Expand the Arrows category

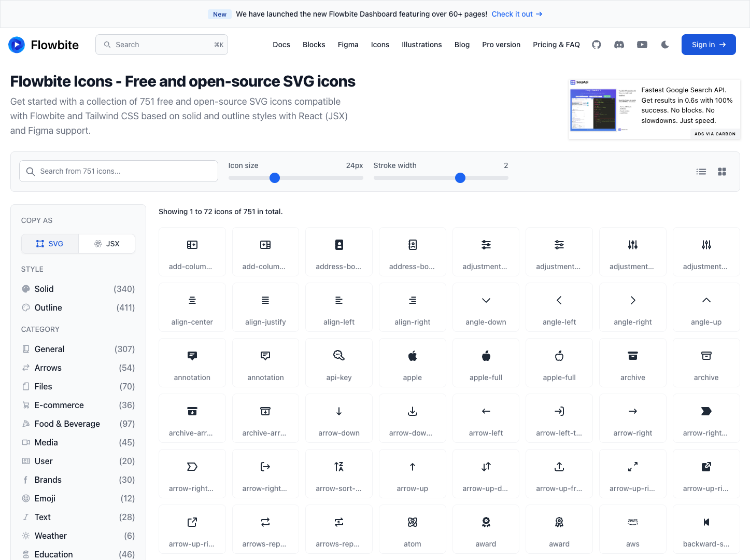click(x=48, y=368)
